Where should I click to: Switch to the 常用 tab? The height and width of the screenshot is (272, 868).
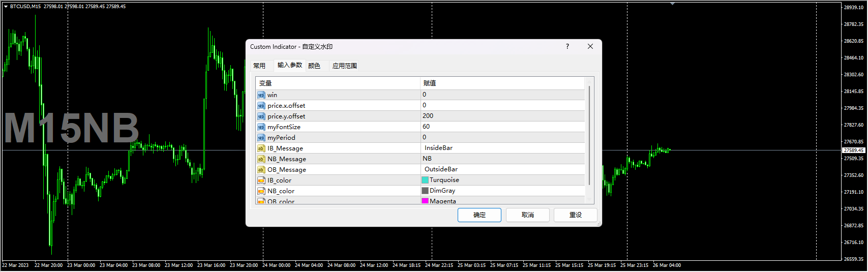coord(259,66)
